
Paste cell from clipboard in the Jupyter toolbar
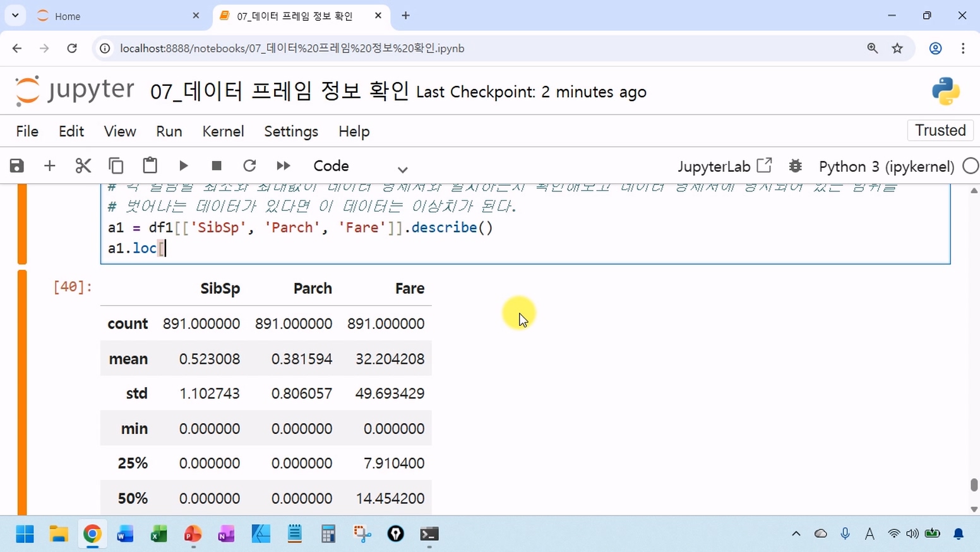(150, 165)
